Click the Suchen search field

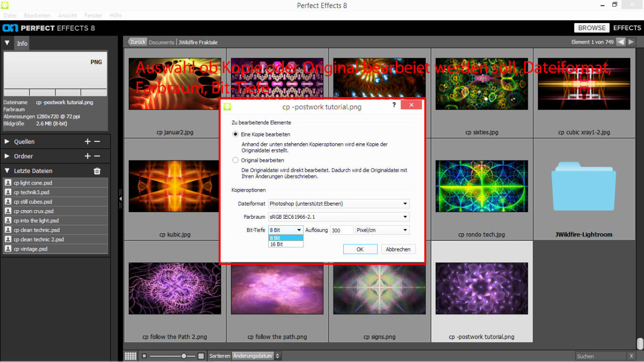pos(601,356)
